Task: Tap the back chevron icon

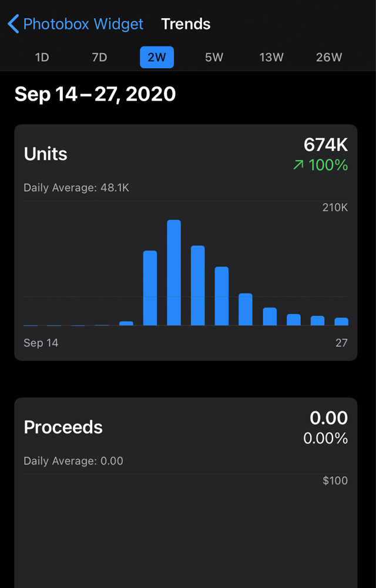Action: pos(13,24)
